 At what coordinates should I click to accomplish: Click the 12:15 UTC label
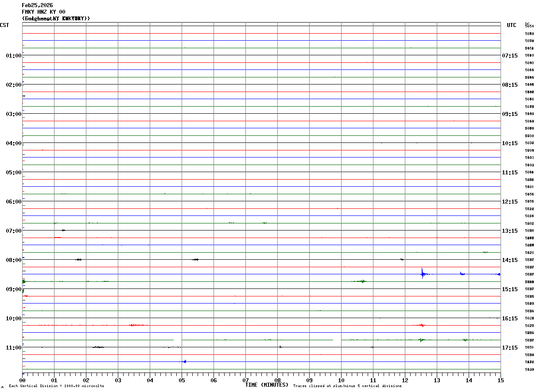pyautogui.click(x=510, y=202)
